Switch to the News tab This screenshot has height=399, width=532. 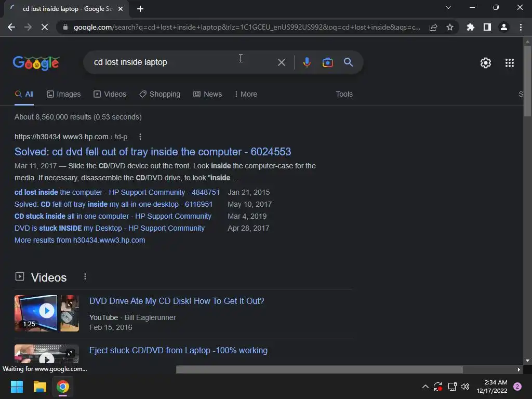tap(208, 95)
